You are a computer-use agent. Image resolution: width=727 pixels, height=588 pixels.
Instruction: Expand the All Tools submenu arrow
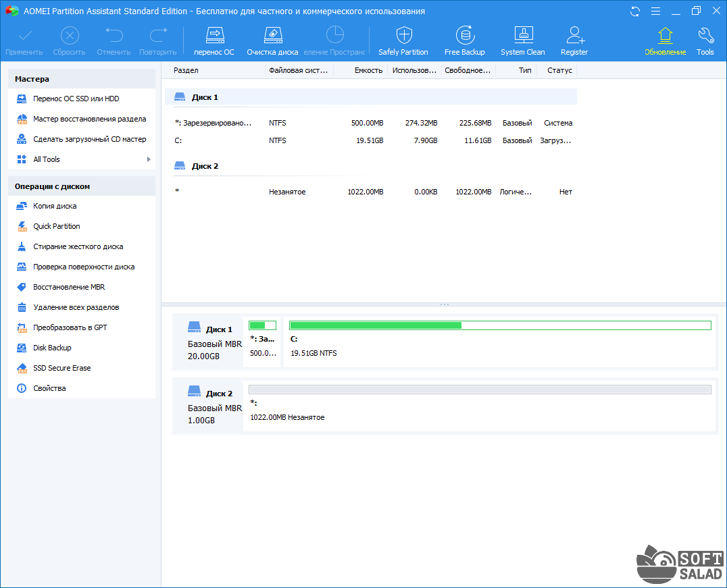click(149, 159)
